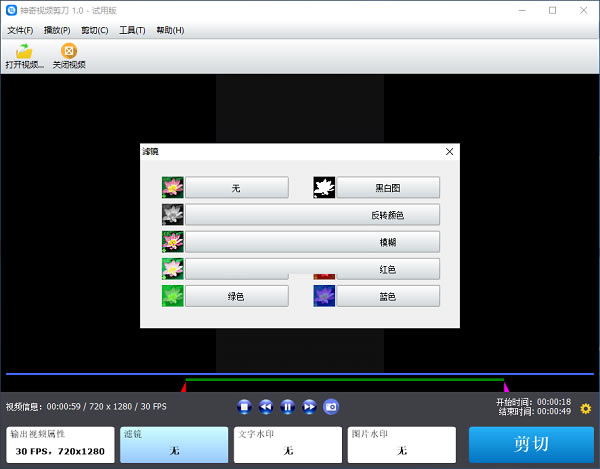Screen dimensions: 600x469
Task: Click the big blue 剪切 cut button
Action: pyautogui.click(x=531, y=445)
